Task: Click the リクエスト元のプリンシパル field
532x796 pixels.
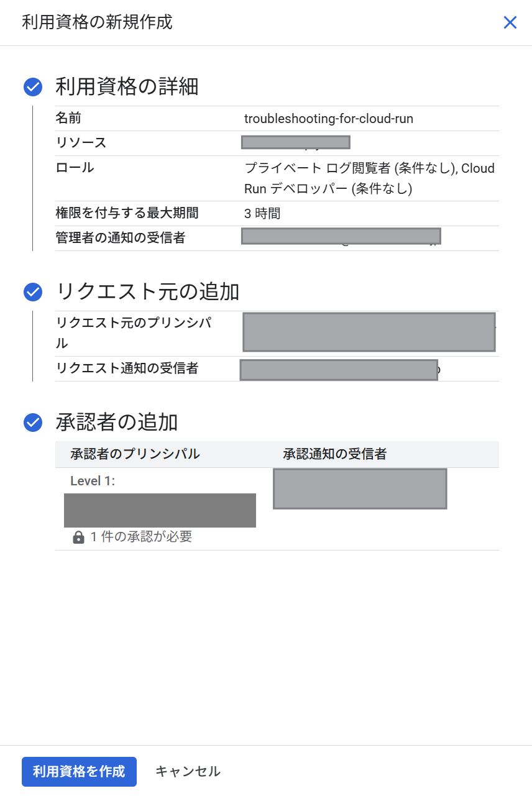Action: [x=369, y=332]
